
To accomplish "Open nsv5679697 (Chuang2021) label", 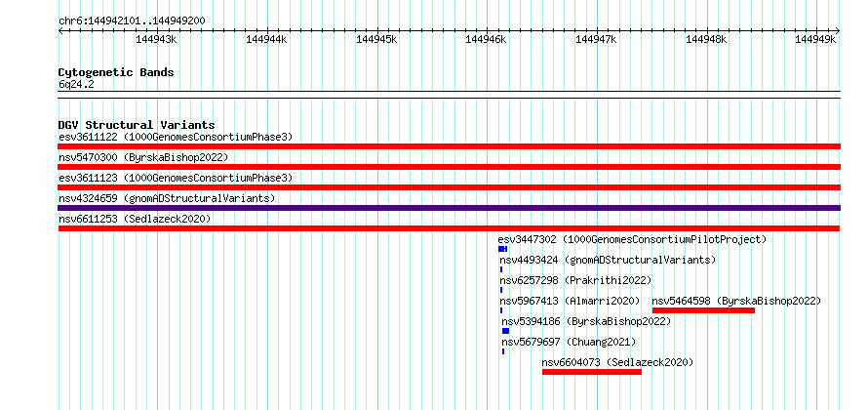I will (569, 342).
